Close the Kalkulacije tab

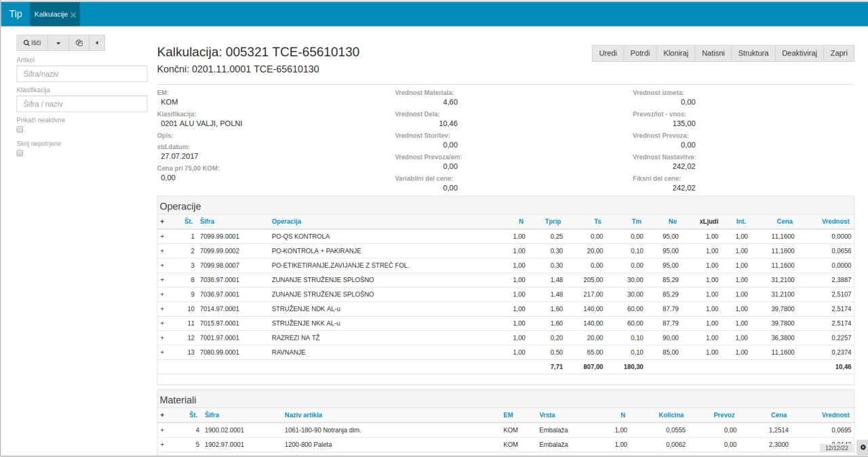(73, 15)
